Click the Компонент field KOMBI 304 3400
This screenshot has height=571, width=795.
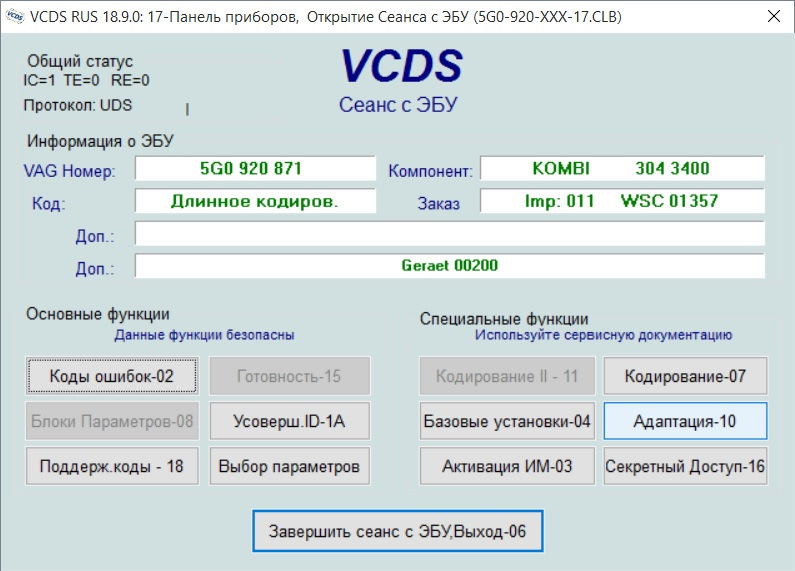tap(622, 168)
